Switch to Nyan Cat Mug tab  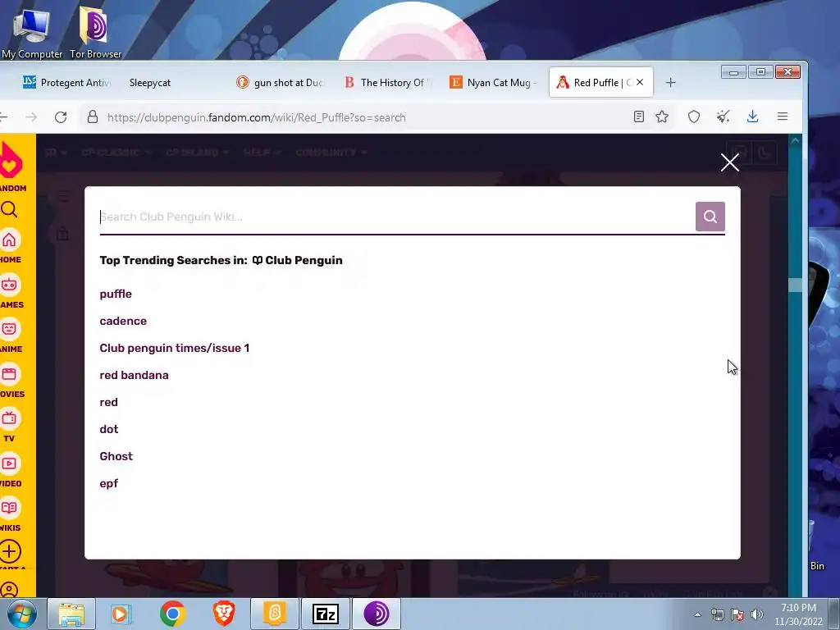493,83
